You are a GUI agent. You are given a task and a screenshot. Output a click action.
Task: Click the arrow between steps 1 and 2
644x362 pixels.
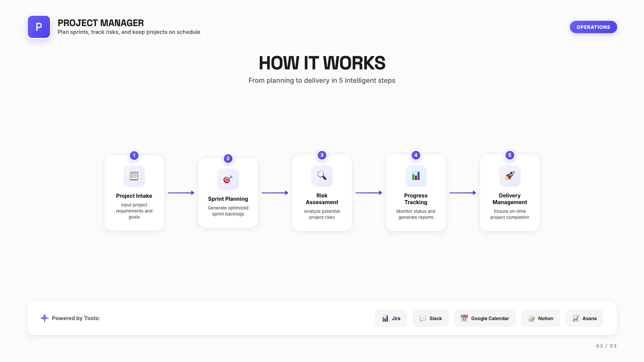coord(181,193)
